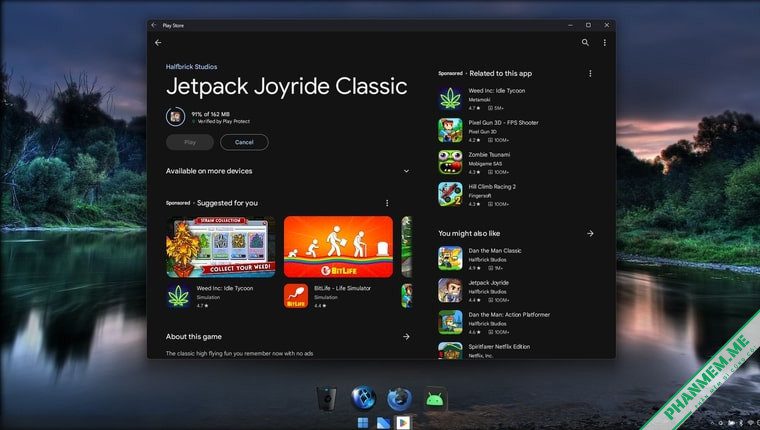The width and height of the screenshot is (760, 430).
Task: Open Pixel Gun 3D app icon
Action: click(x=450, y=130)
